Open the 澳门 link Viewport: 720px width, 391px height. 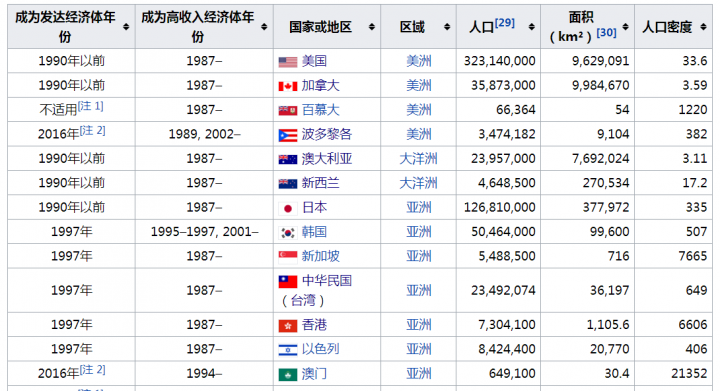314,374
